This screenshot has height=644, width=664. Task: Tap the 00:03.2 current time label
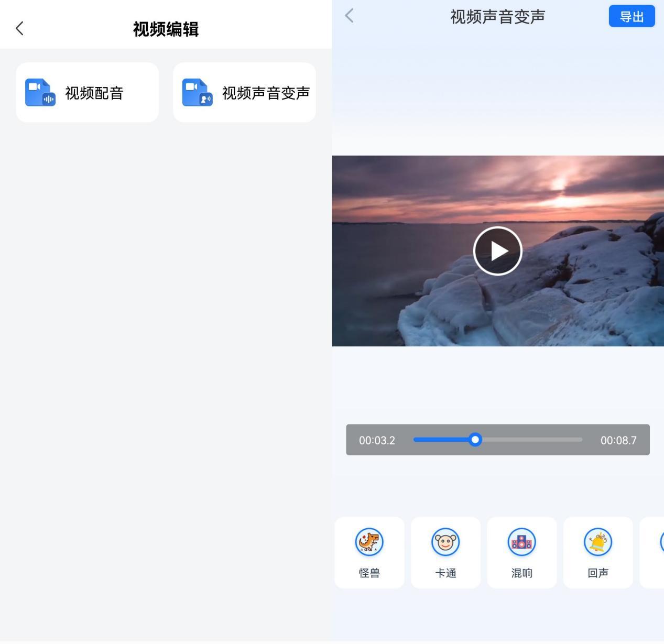coord(377,440)
